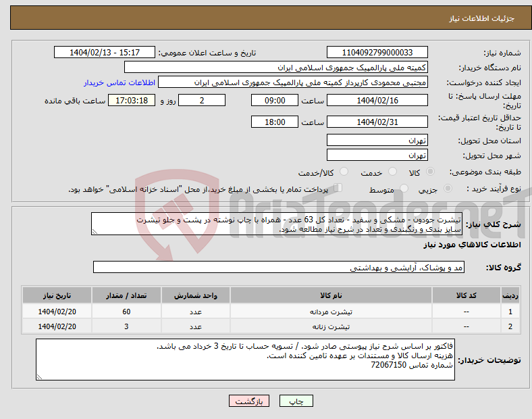Select the جزیی purchase type radio

[x=448, y=188]
